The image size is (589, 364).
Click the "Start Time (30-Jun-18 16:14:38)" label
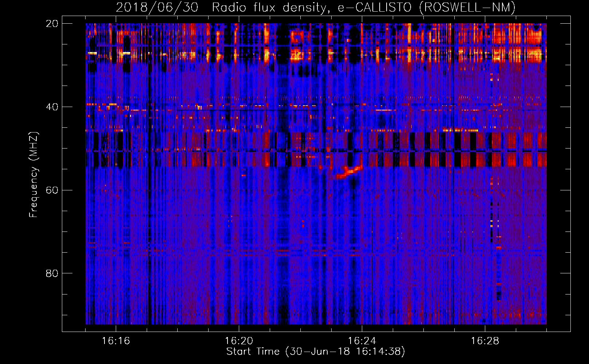(316, 352)
